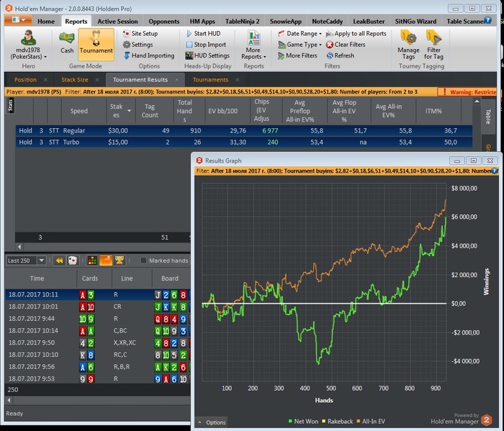Switch to Cash game mode
The height and width of the screenshot is (431, 504).
click(67, 42)
